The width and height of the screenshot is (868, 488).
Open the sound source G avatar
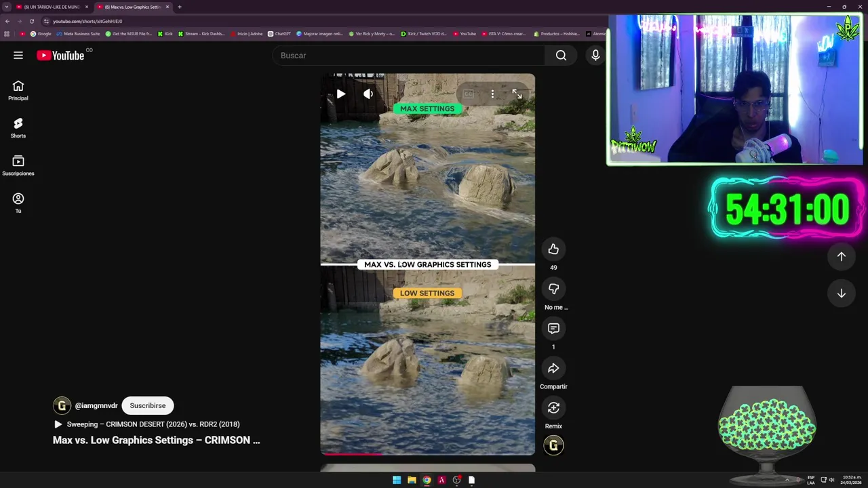[x=553, y=445]
